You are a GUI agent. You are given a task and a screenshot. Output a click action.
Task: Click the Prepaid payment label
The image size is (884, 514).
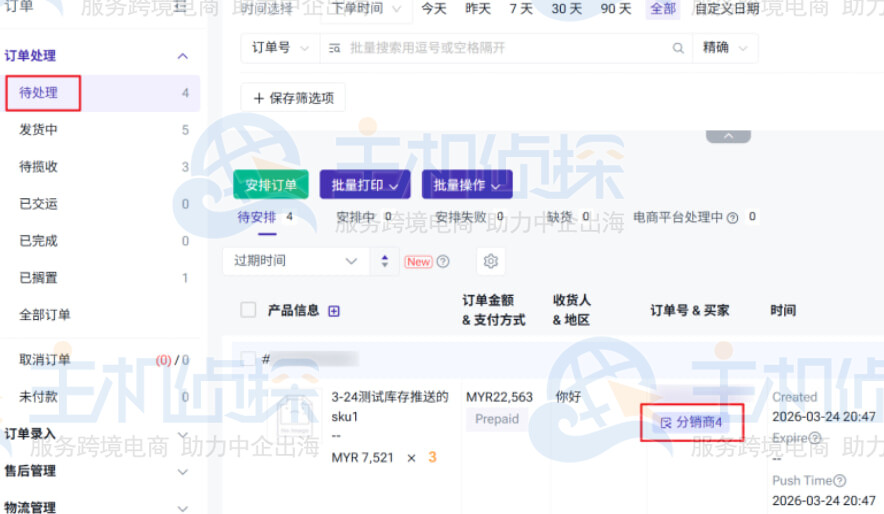(497, 419)
